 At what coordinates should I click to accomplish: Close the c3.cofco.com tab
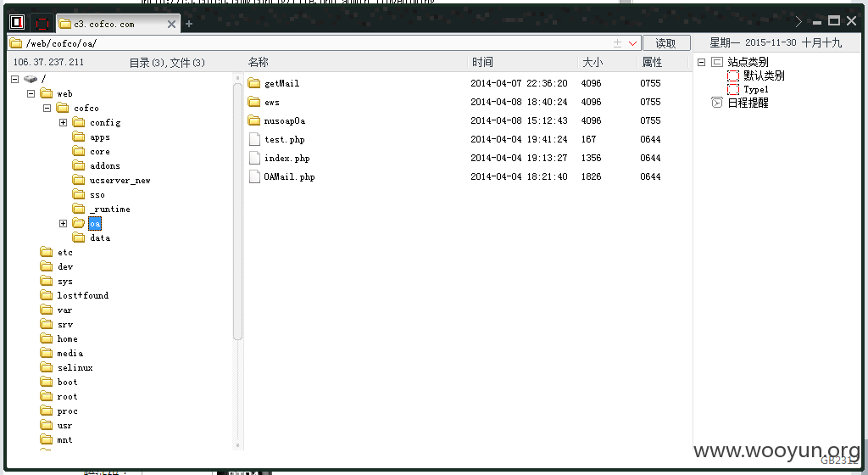click(171, 25)
